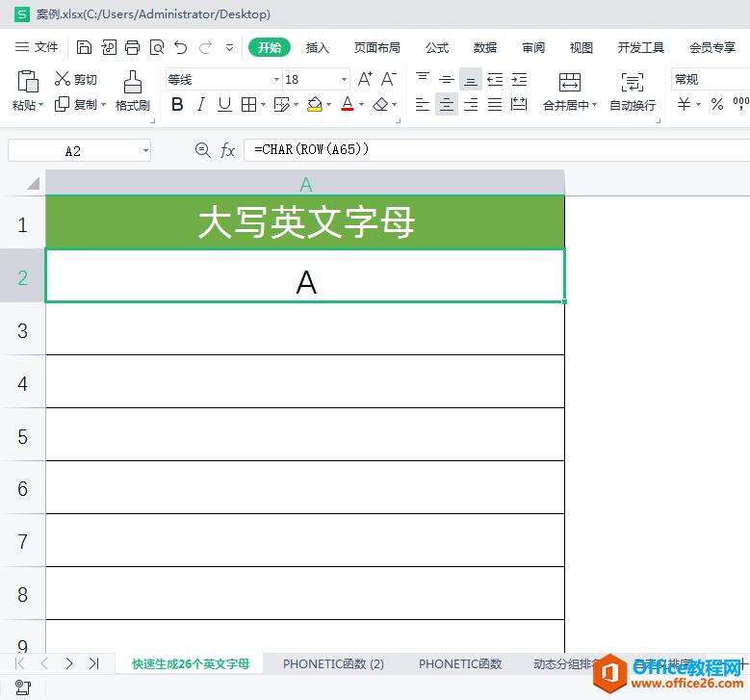The image size is (750, 700).
Task: Open the 文件 file menu
Action: (x=37, y=47)
